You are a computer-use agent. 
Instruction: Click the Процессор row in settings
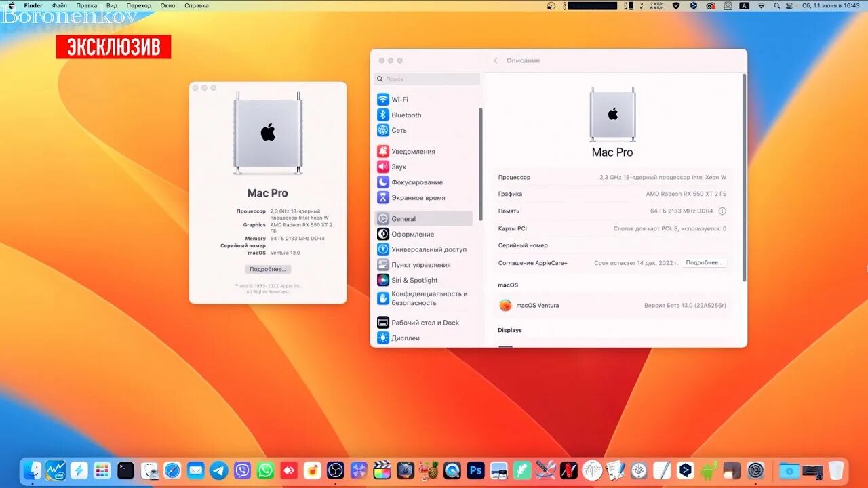[x=612, y=178]
